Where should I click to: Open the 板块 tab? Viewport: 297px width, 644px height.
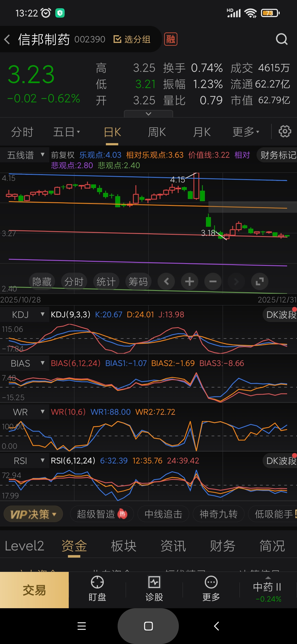click(x=123, y=546)
